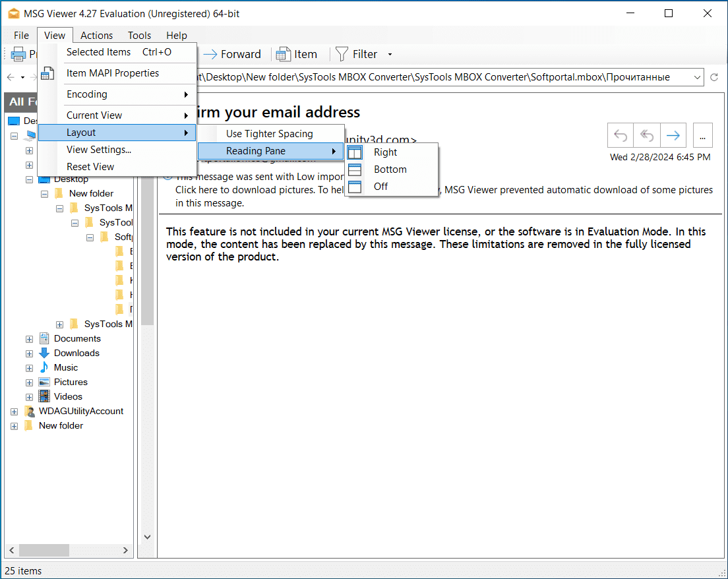This screenshot has height=579, width=728.
Task: Click the folder path address field
Action: 443,77
